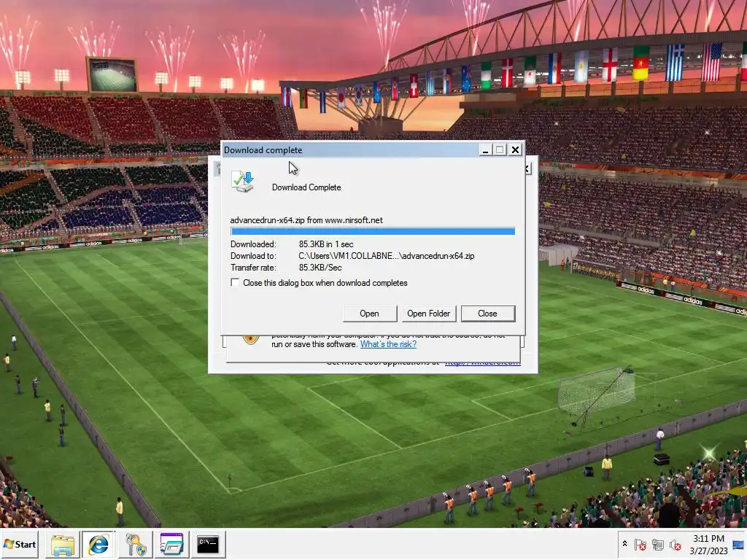Screen dimensions: 747x560
Task: Click the Action Center flag tray icon
Action: (640, 545)
